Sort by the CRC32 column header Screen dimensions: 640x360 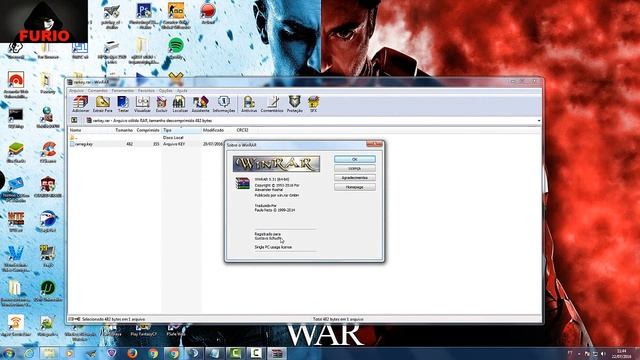click(x=242, y=130)
